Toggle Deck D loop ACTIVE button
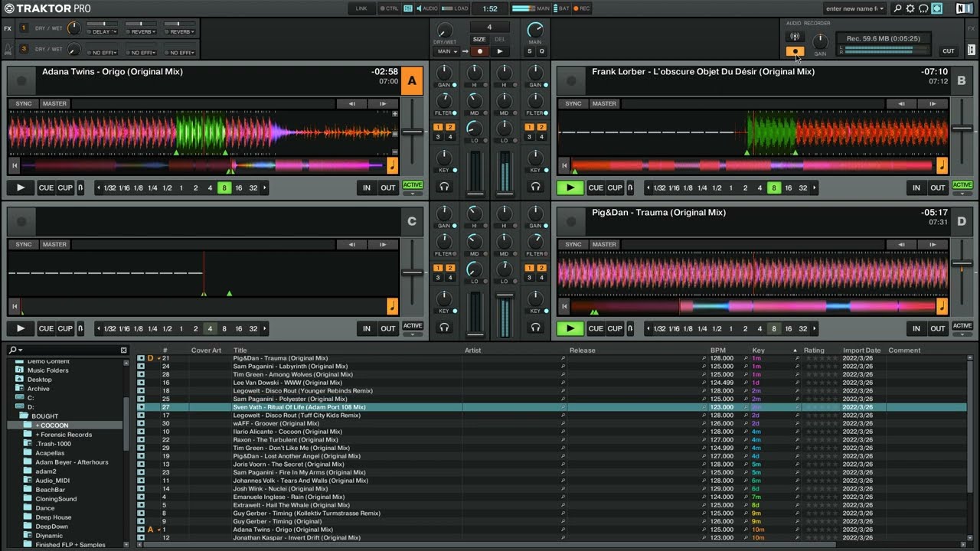The height and width of the screenshot is (551, 980). click(x=962, y=326)
